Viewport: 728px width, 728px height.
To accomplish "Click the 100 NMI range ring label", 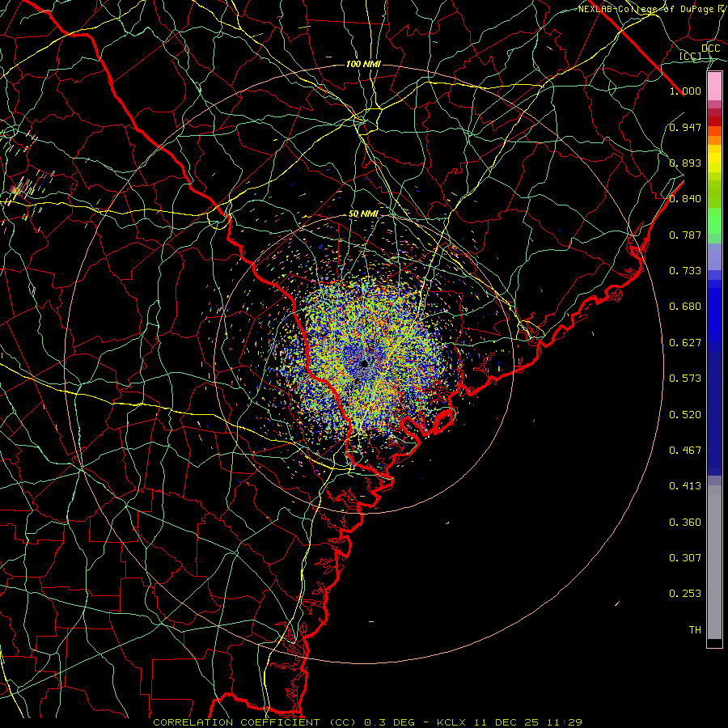I will [x=363, y=64].
